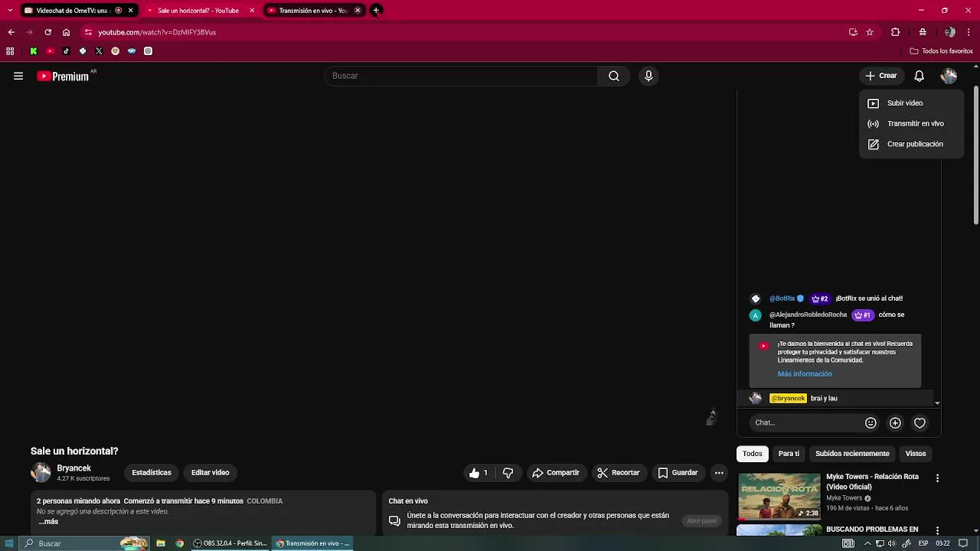Go to the browser home page
The width and height of the screenshot is (980, 551).
[x=67, y=32]
